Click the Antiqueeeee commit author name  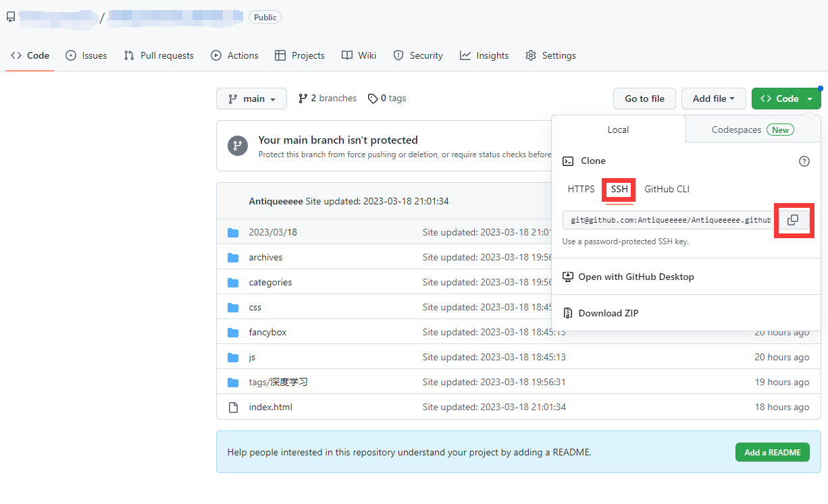coord(276,201)
